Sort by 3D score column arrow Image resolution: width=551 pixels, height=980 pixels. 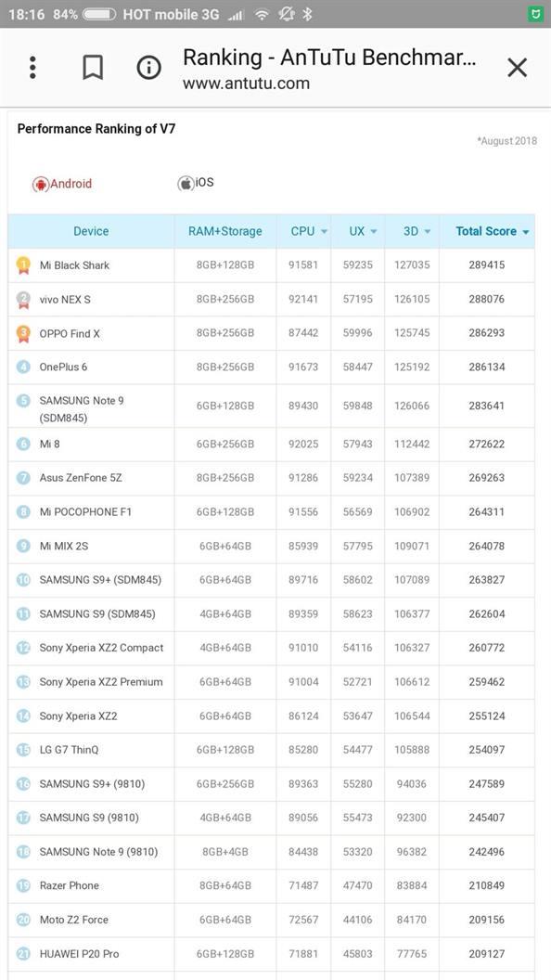428,232
